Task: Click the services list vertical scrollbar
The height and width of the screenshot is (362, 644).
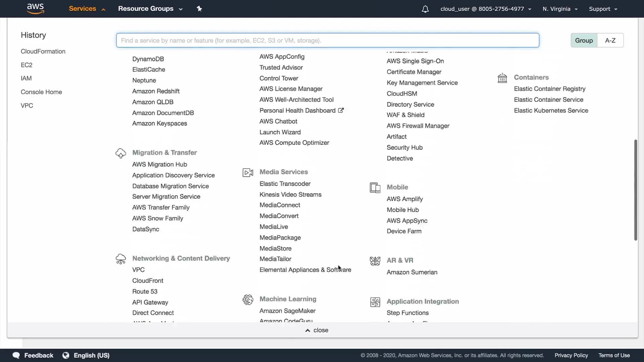Action: tap(635, 190)
